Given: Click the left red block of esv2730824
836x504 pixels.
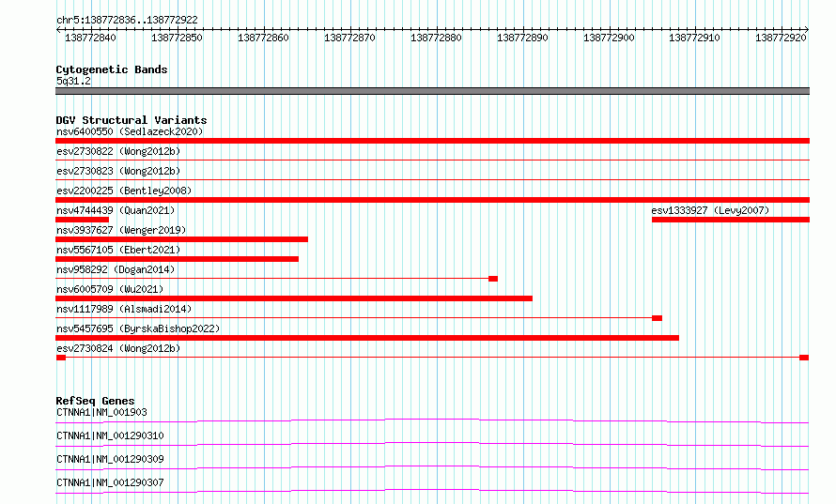Looking at the screenshot, I should click(61, 358).
